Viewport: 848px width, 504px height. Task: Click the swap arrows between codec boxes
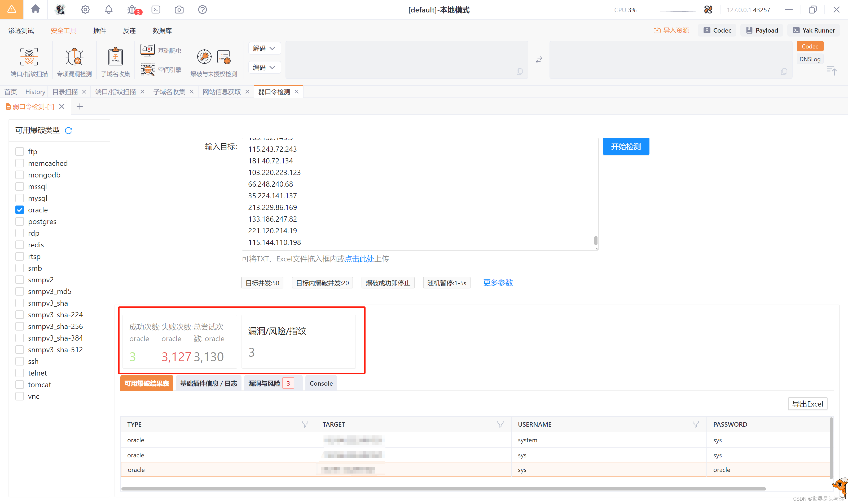click(539, 60)
